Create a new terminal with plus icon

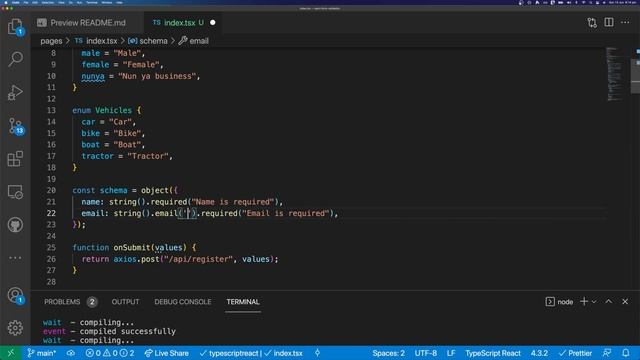pos(584,302)
